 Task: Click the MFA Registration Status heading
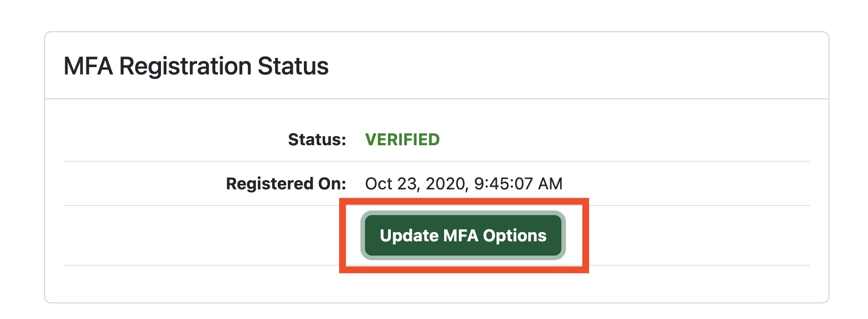[198, 67]
